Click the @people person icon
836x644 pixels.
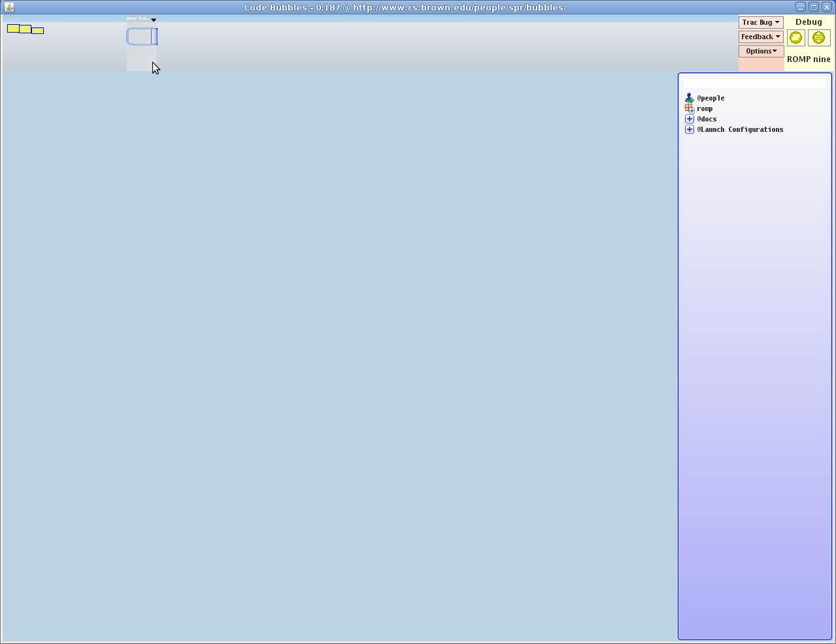tap(689, 98)
